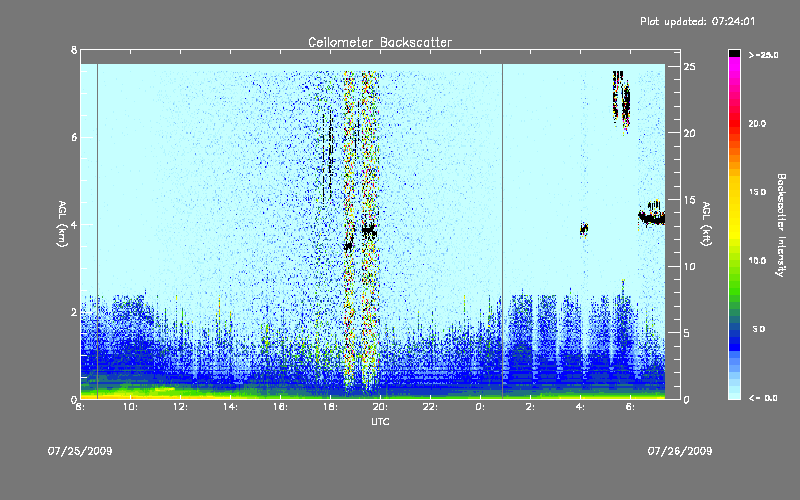
Task: Click the 12: tick label on time axis
Action: [181, 407]
